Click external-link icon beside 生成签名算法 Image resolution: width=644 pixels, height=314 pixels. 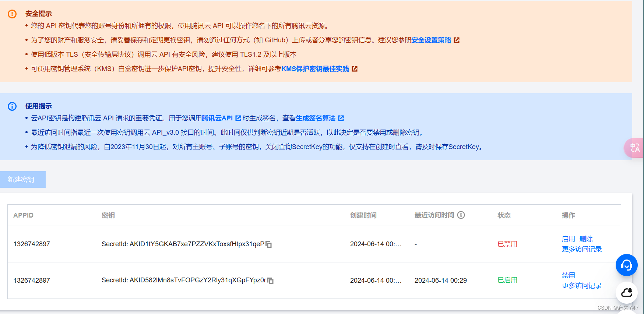coord(341,118)
